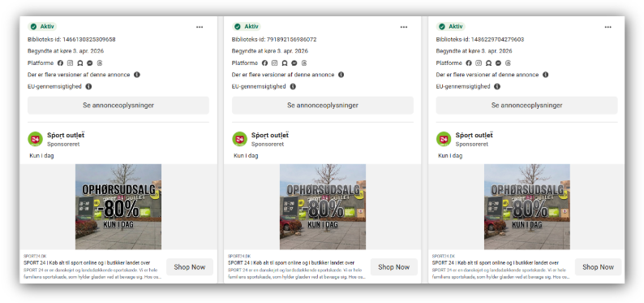
Task: Select Biblioteks-id text starting 1466
Action: [71, 40]
